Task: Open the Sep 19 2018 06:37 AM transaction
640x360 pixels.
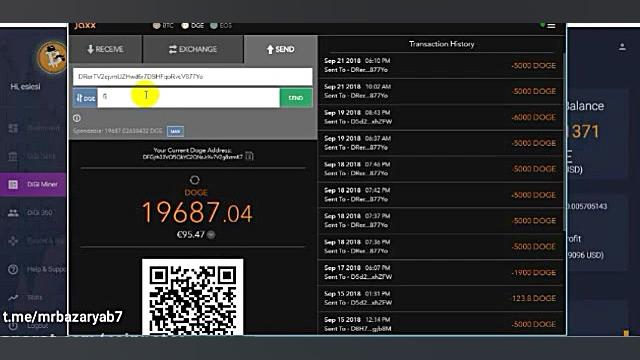Action: 440,143
